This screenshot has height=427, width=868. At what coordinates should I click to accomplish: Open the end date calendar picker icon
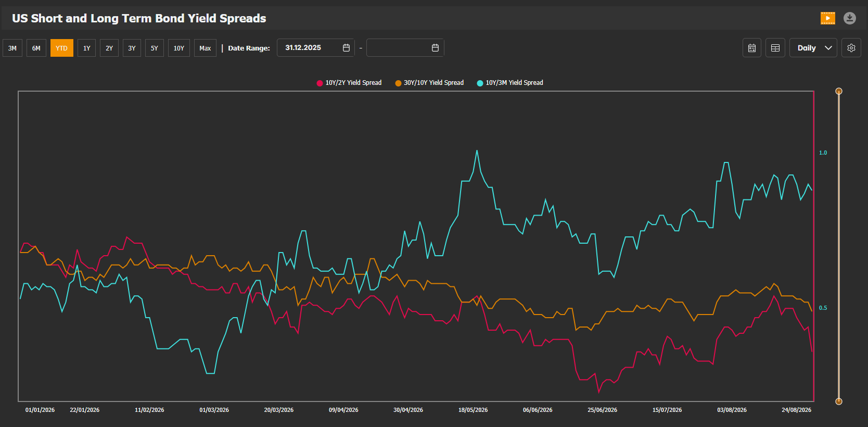click(436, 48)
